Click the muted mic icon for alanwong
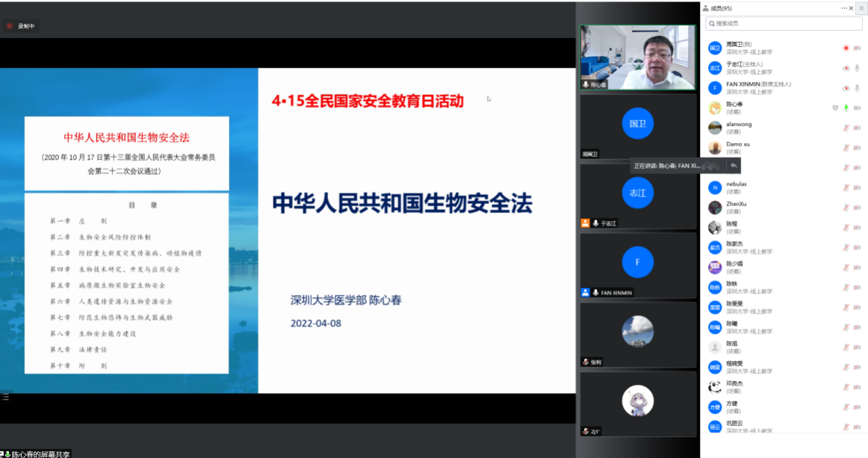Viewport: 868px width, 458px height. (x=846, y=128)
